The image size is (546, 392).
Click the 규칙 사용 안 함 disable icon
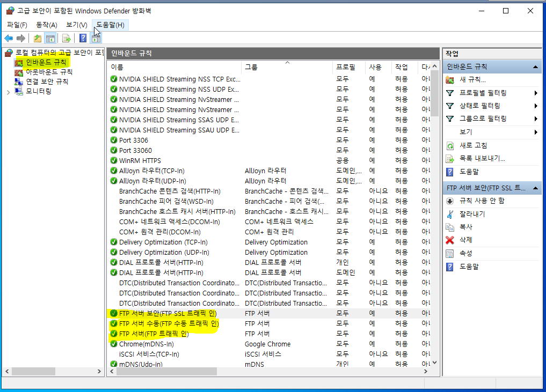[450, 201]
